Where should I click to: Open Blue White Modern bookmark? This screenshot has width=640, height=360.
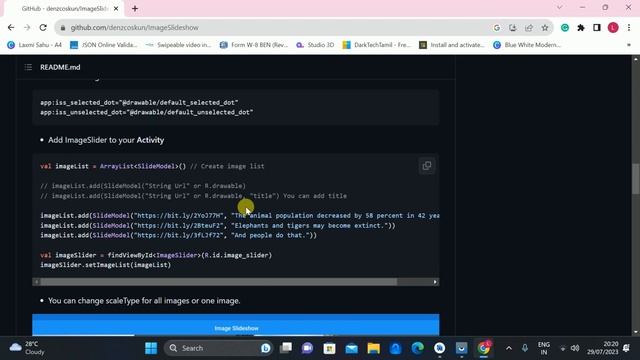[527, 45]
